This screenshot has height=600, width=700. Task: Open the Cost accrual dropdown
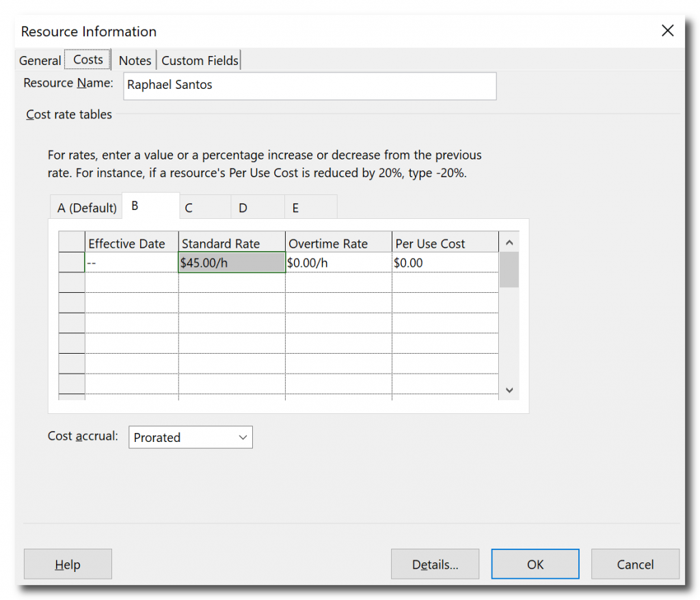(x=191, y=437)
